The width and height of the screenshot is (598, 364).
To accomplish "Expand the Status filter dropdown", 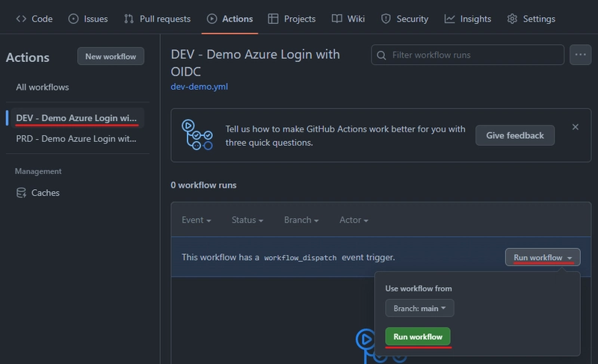I will tap(247, 220).
